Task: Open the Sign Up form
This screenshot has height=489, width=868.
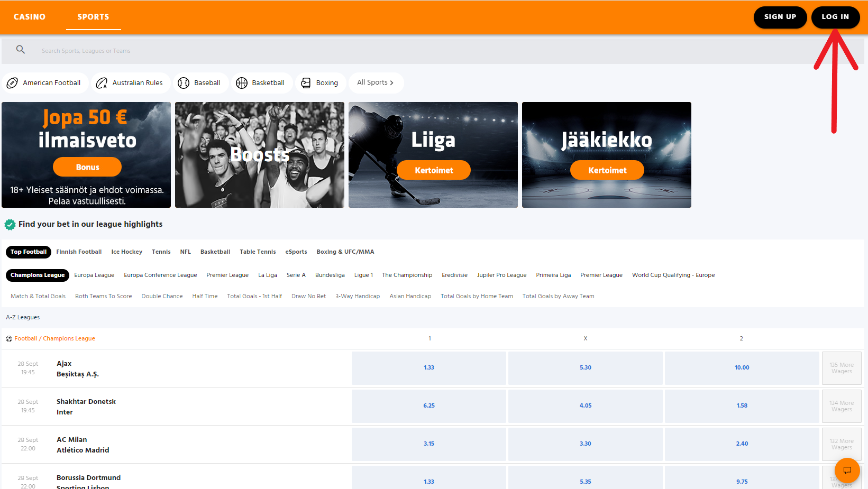Action: pyautogui.click(x=780, y=17)
